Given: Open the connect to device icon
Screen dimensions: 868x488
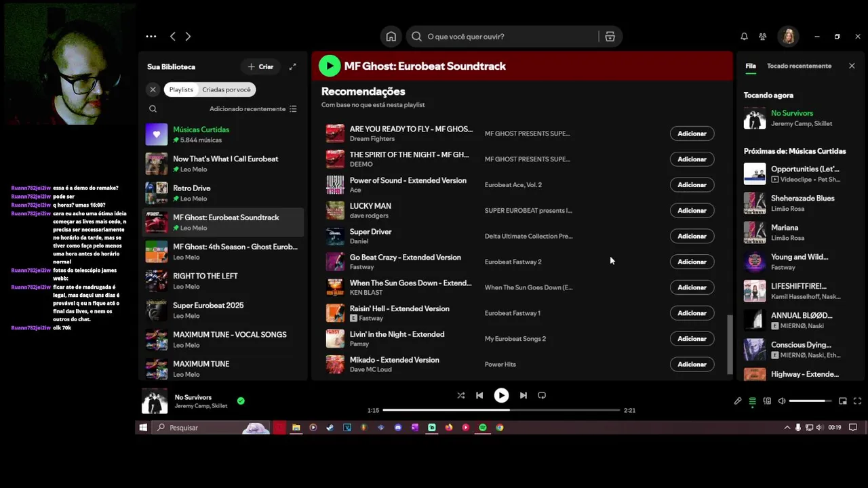Looking at the screenshot, I should tap(767, 401).
